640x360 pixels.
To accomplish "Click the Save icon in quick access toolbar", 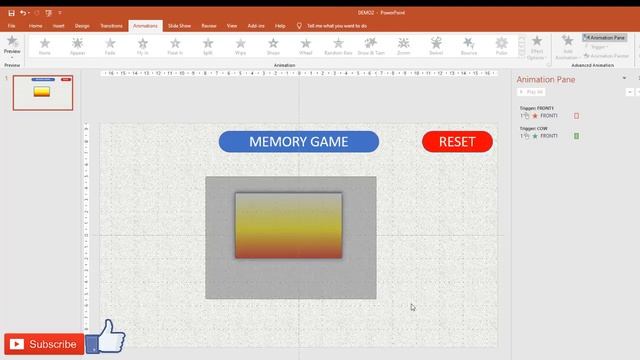I will click(11, 13).
